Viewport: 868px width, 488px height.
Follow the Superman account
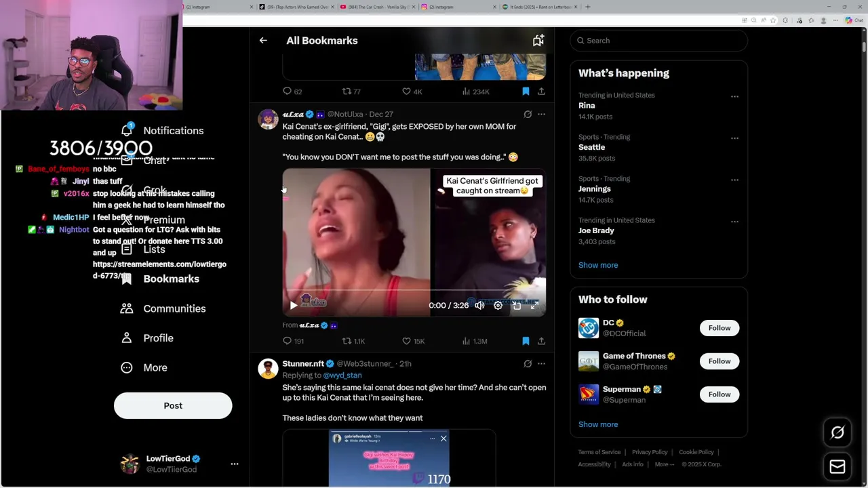719,394
